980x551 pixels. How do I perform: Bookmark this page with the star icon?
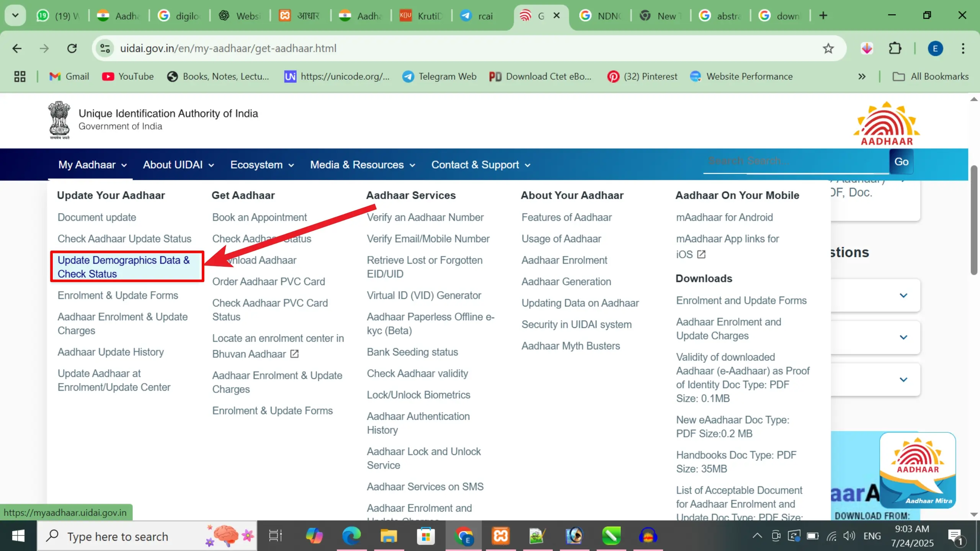pos(828,49)
